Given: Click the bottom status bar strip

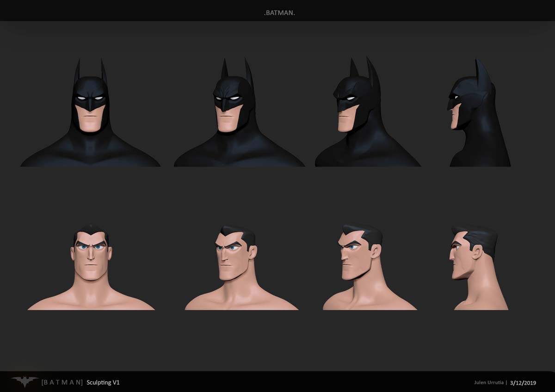Looking at the screenshot, I should 277,383.
